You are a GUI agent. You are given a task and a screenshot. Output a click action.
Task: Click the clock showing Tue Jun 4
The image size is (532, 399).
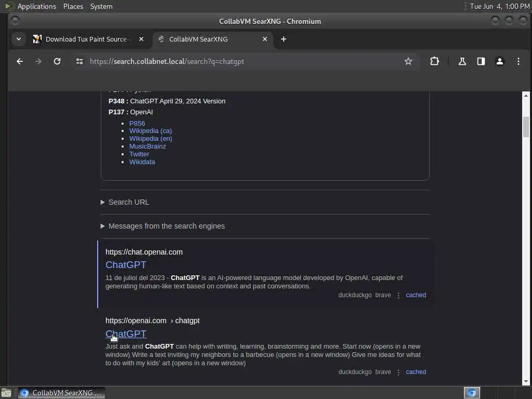coord(499,6)
